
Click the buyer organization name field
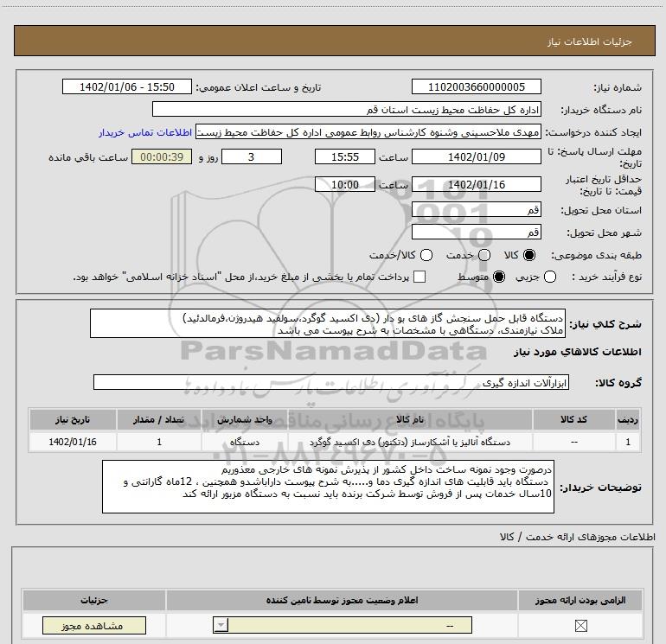pyautogui.click(x=347, y=109)
